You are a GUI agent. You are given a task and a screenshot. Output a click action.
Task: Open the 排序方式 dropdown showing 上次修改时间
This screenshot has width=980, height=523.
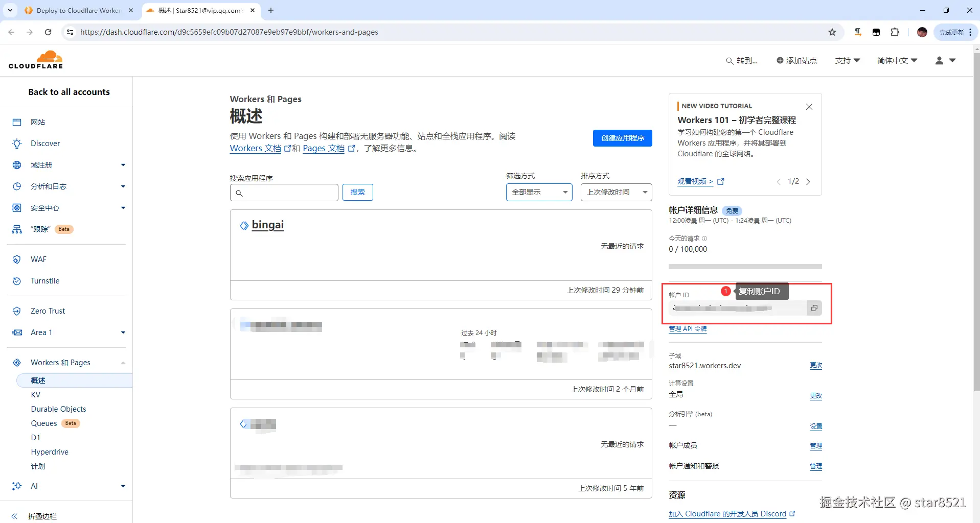(617, 192)
